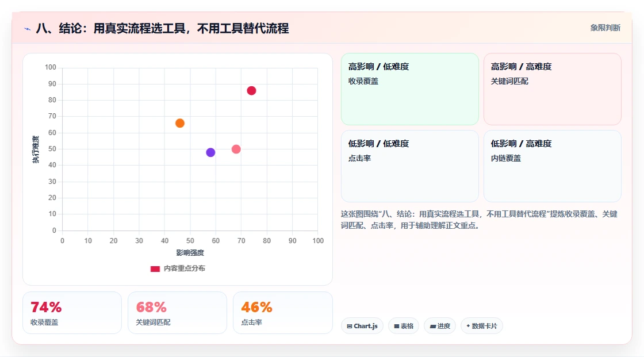This screenshot has width=644, height=357.
Task: Click the 高影响 / 高难度 quadrant heading
Action: click(x=521, y=67)
